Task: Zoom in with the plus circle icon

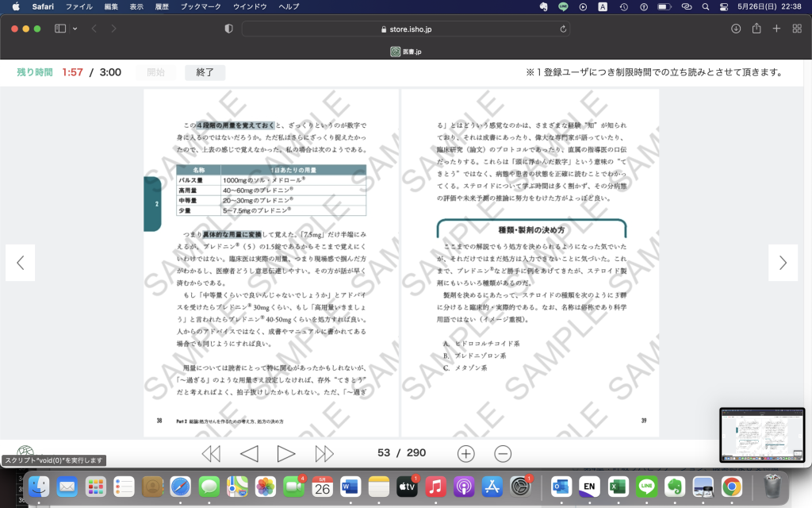Action: coord(466,453)
